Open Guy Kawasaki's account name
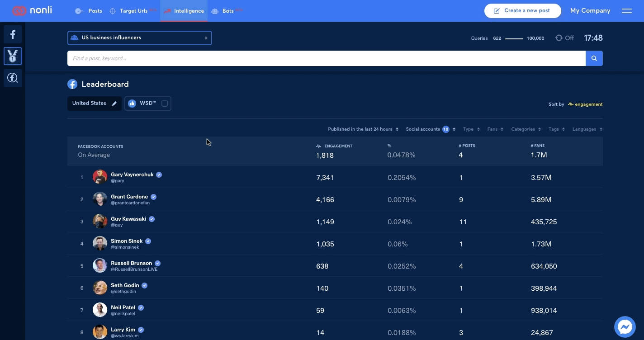Screen dimensions: 644x340 (x=128, y=219)
